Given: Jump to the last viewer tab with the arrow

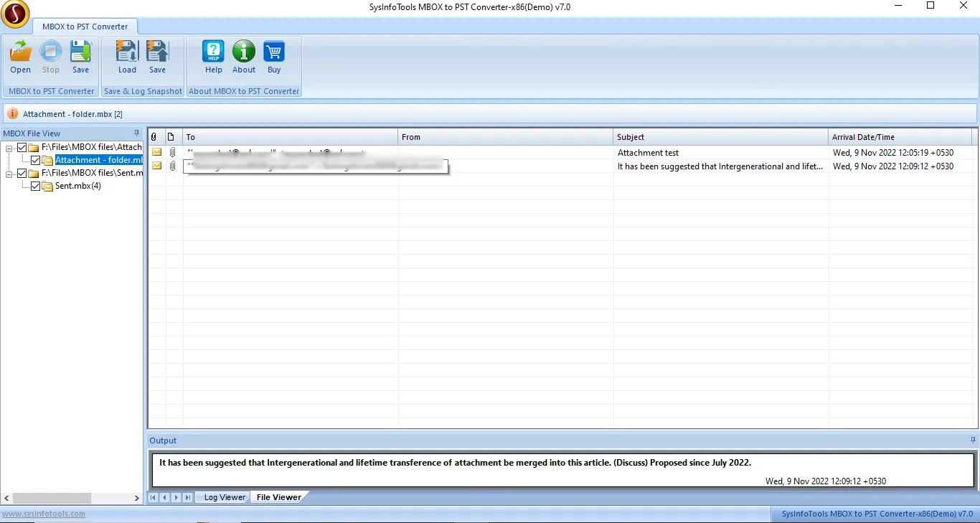Looking at the screenshot, I should (x=188, y=497).
